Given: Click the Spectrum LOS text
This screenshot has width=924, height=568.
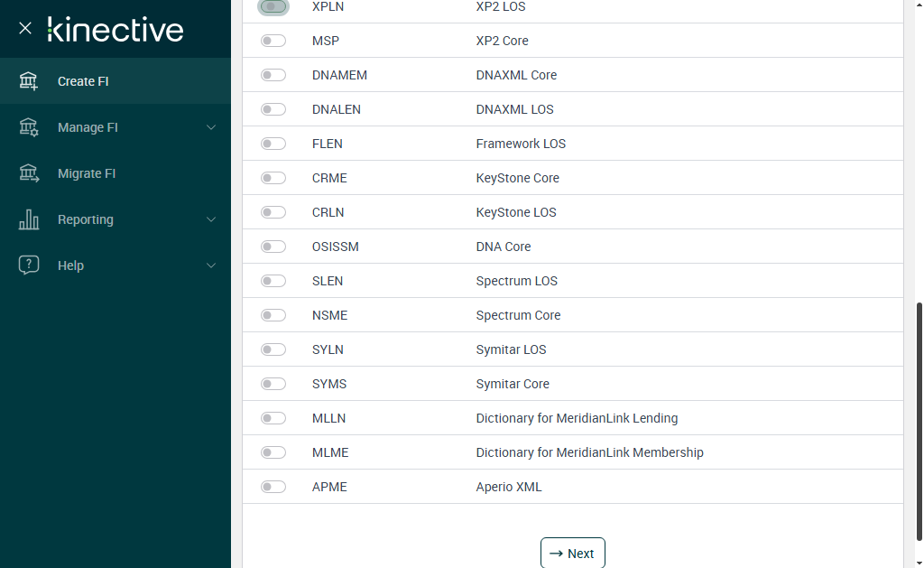Looking at the screenshot, I should point(516,281).
